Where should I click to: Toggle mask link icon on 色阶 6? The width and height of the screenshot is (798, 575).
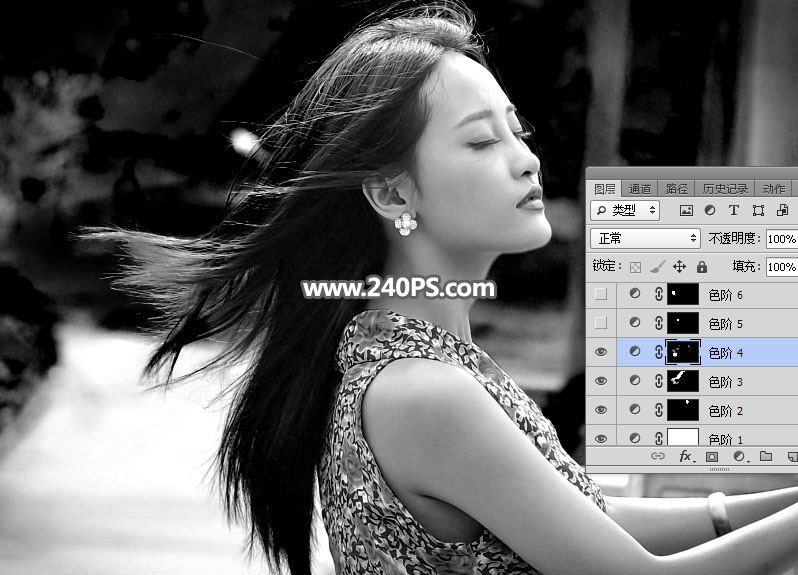coord(659,294)
